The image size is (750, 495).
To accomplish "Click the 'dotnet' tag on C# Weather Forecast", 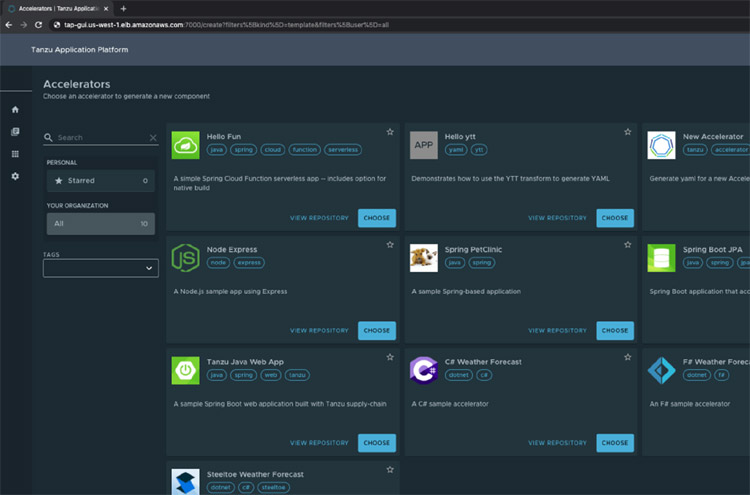I will (459, 375).
